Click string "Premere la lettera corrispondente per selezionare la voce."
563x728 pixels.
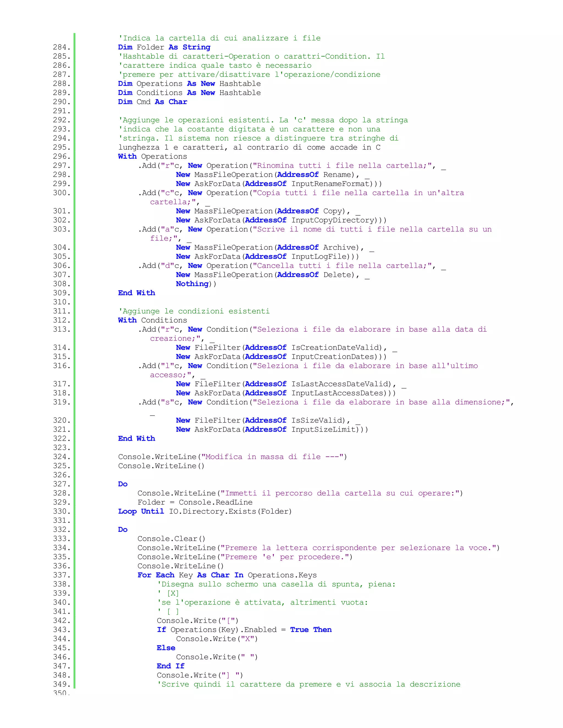tap(358, 548)
